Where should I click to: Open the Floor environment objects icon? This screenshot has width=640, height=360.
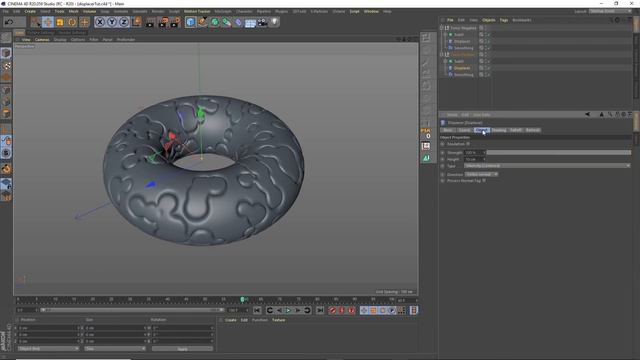click(250, 22)
